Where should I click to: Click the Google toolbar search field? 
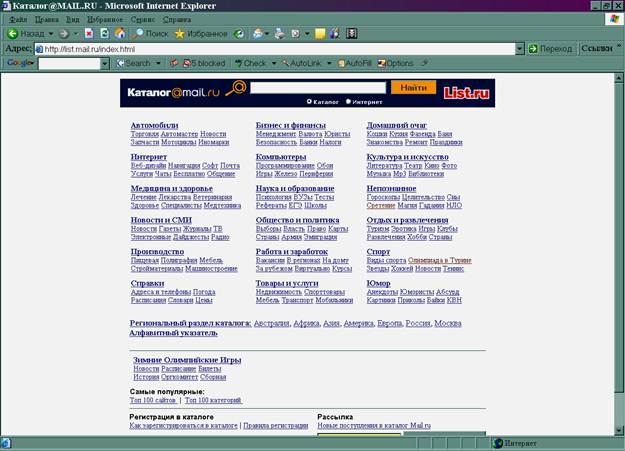[69, 63]
